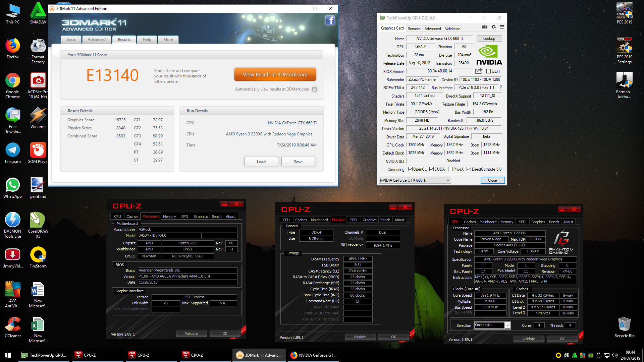Screen dimensions: 644x362
Task: Click the Lookup button in GPU-Z
Action: point(489,39)
